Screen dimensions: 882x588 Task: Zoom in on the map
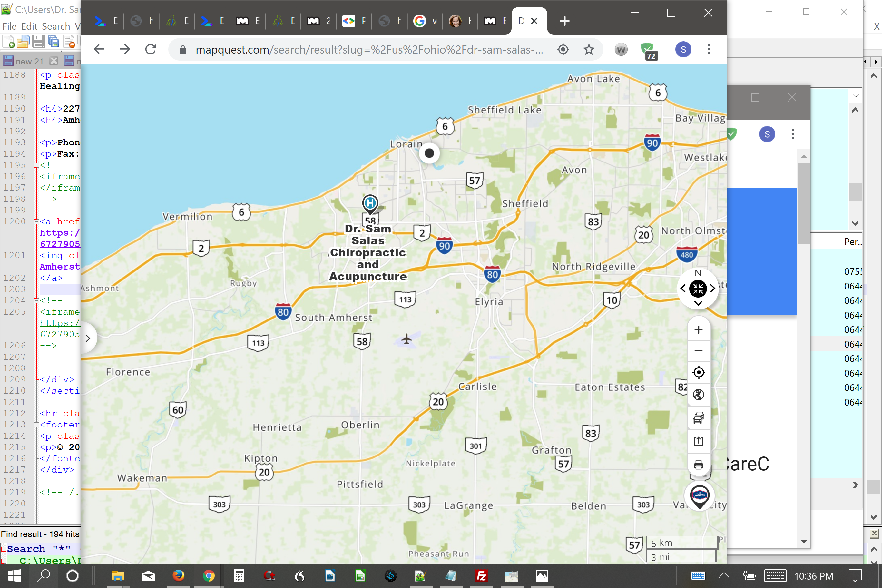coord(698,330)
